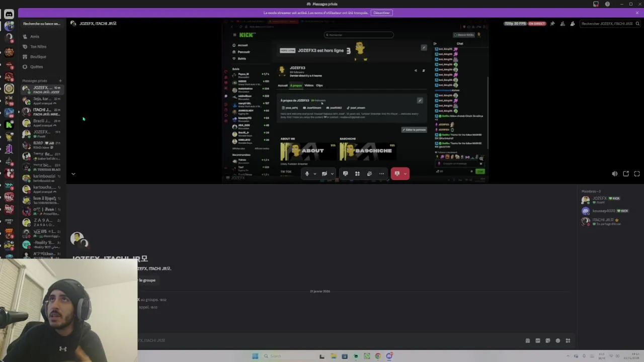Click the pencil edit icon in À propos panel
644x362 pixels.
420,101
